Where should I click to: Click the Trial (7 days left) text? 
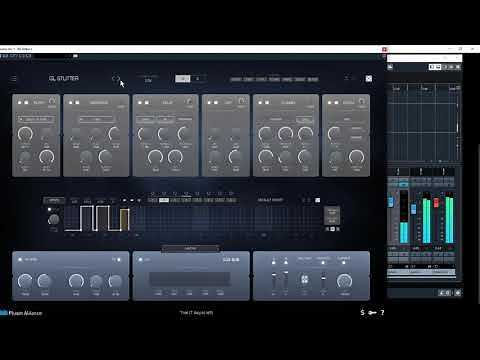pos(196,313)
